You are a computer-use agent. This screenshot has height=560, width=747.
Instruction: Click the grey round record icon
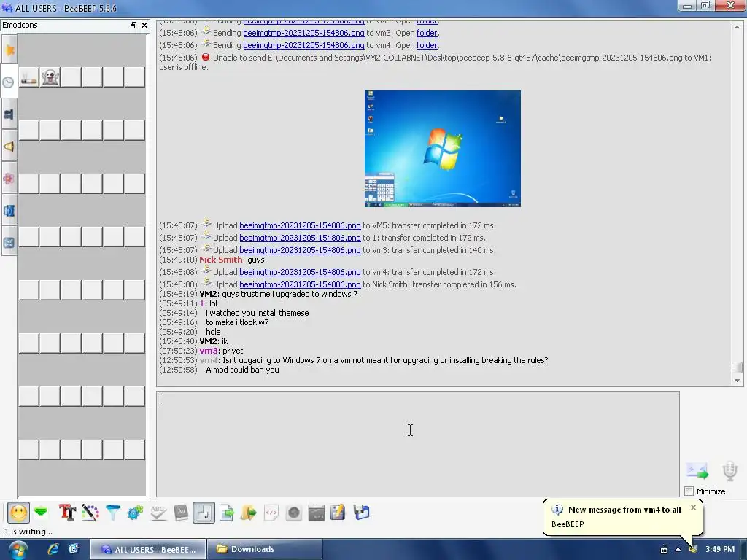[294, 513]
